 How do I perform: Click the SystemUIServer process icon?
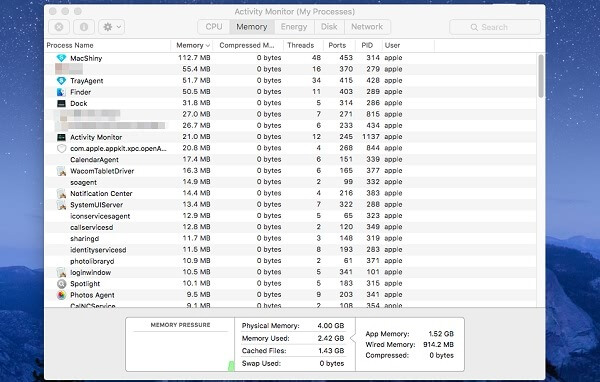61,205
